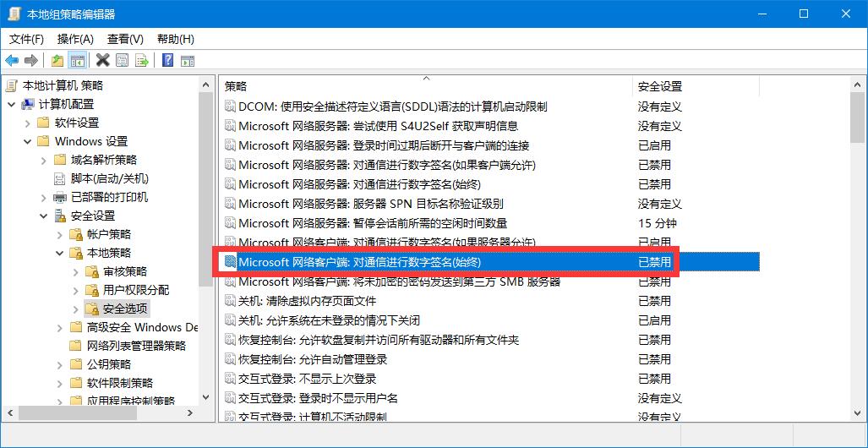The image size is (868, 448).
Task: Click policy icon for 交互式登录: 不显示上次登录
Action: click(x=230, y=379)
